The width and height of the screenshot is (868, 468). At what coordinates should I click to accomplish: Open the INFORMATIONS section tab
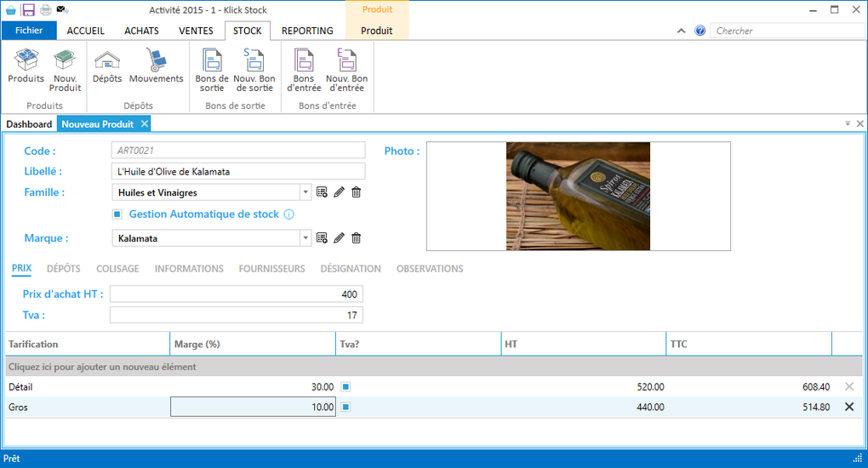(x=189, y=269)
